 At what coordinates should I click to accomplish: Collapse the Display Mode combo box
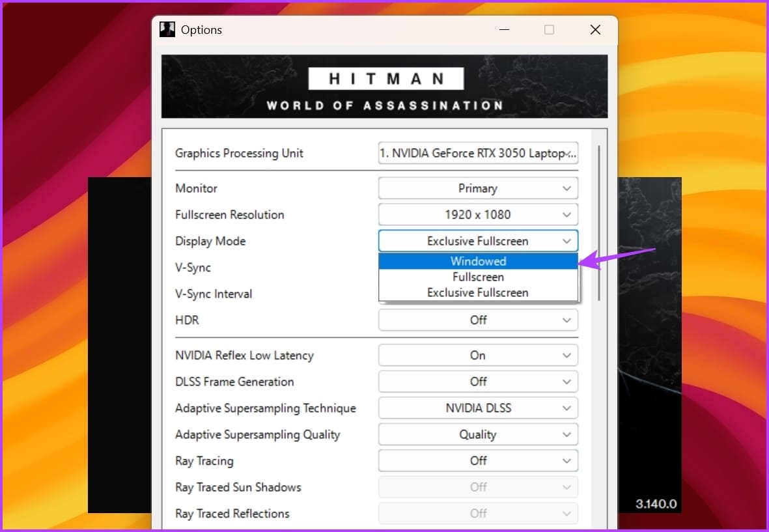click(x=478, y=241)
